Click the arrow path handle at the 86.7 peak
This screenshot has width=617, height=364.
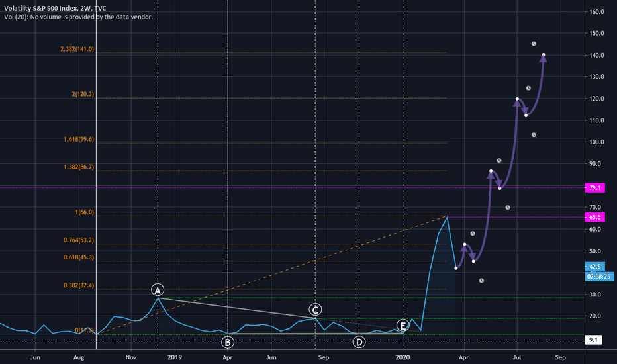[x=491, y=171]
